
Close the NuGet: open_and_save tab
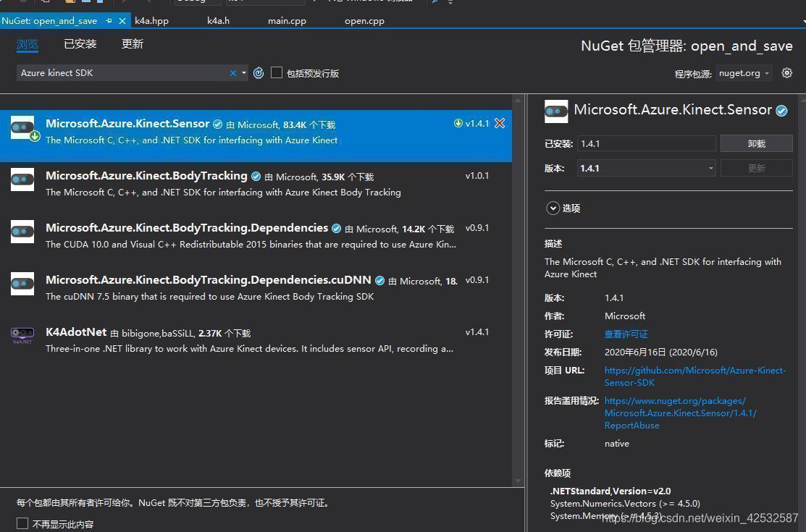click(122, 20)
